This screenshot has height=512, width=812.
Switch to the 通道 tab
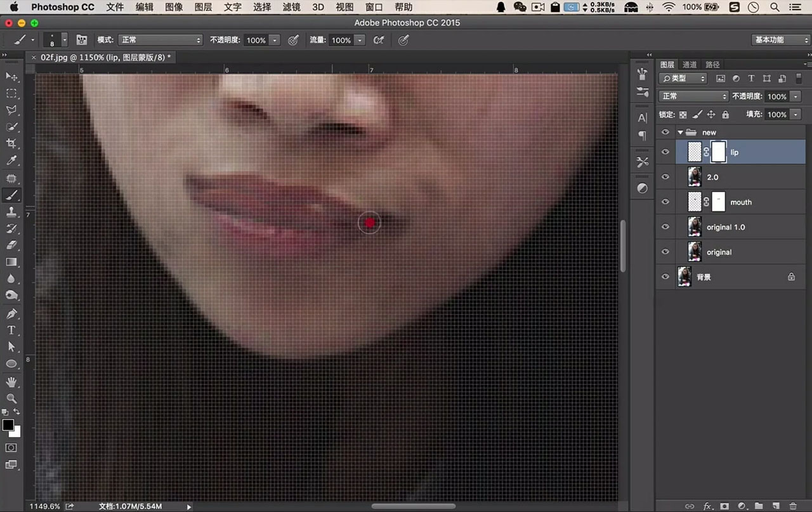point(690,65)
